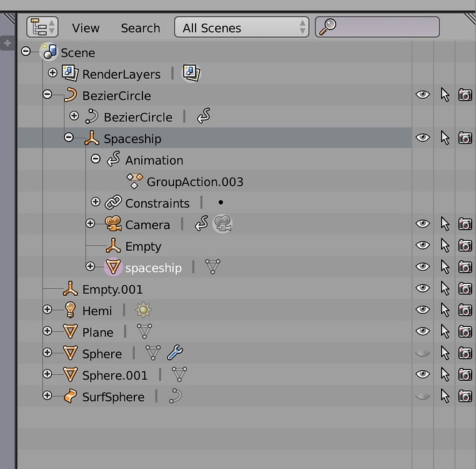Viewport: 476px width, 469px height.
Task: Expand the Sphere.001 node
Action: point(47,373)
